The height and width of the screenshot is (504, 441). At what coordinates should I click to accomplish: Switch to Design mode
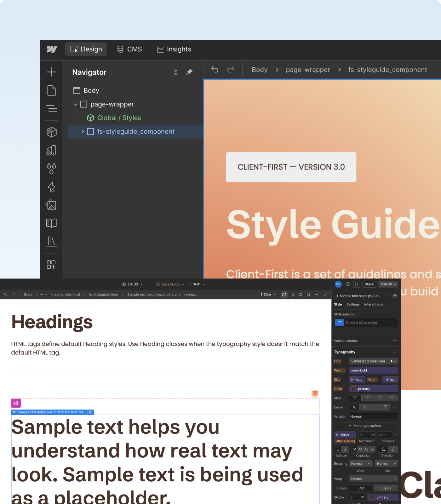tap(86, 49)
